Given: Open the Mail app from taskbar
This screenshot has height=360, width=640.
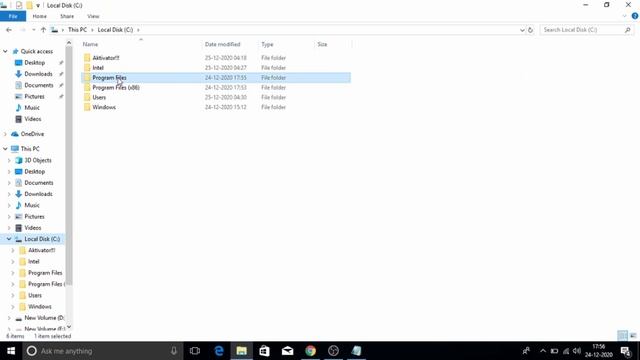Looking at the screenshot, I should 287,351.
